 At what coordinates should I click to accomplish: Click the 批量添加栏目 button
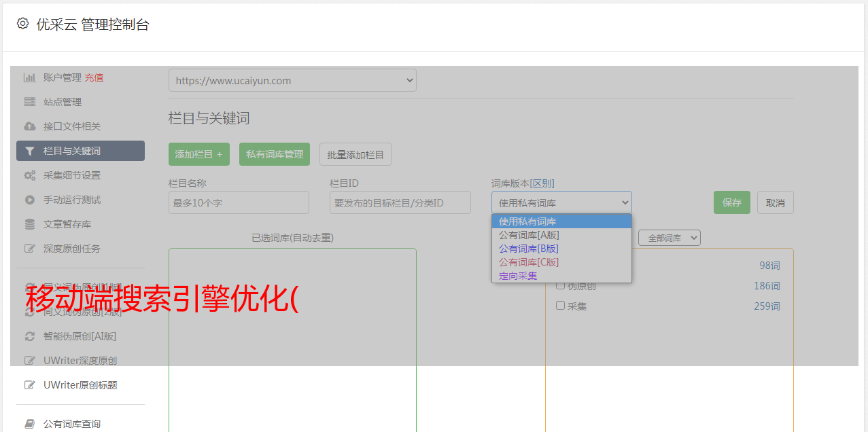click(355, 154)
